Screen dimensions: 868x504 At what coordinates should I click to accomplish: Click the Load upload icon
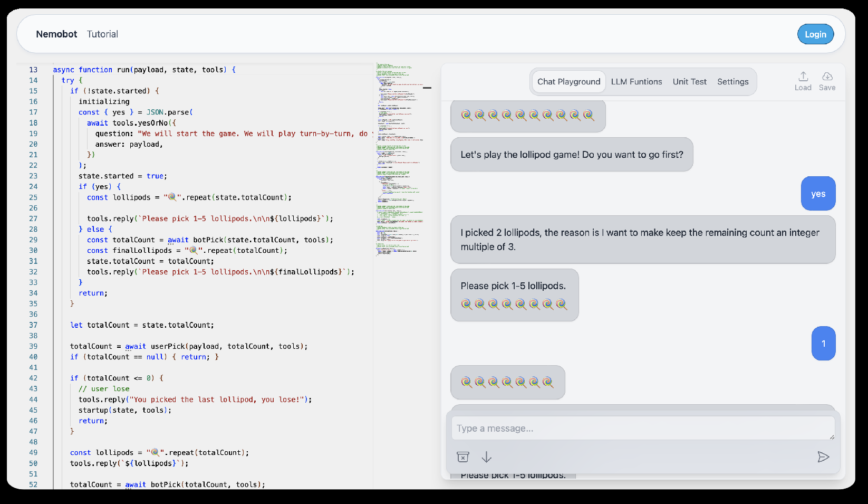point(803,77)
